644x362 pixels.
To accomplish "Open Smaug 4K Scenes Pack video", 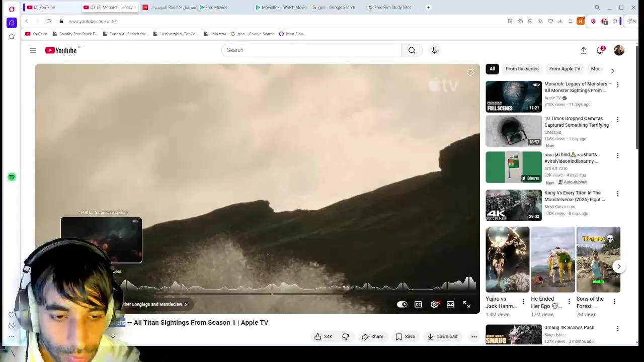I will (x=514, y=335).
